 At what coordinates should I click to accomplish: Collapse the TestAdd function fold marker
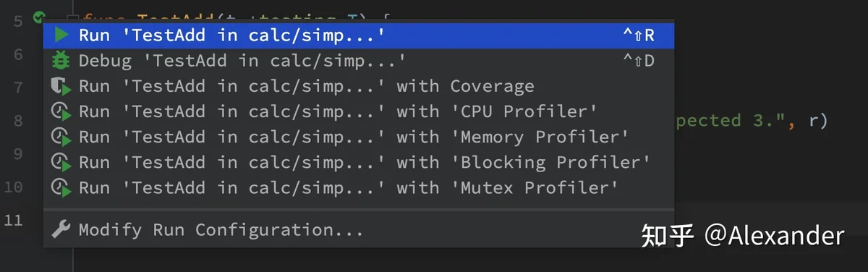[72, 17]
